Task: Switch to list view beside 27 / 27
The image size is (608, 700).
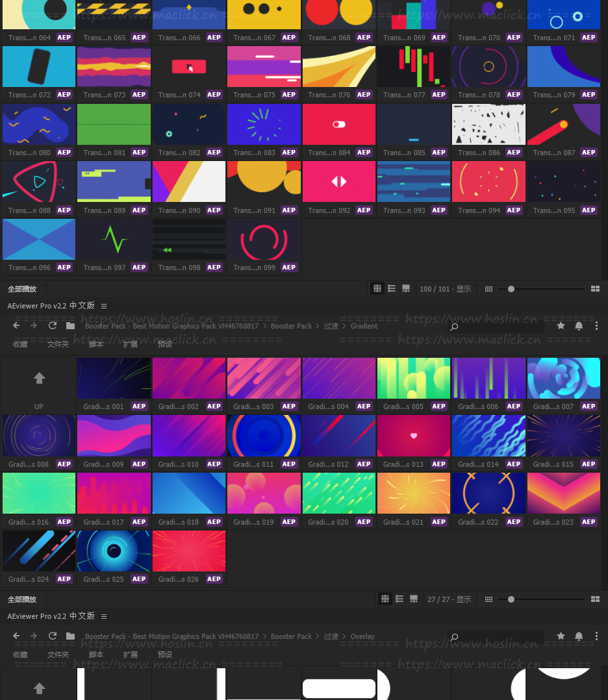Action: 399,599
